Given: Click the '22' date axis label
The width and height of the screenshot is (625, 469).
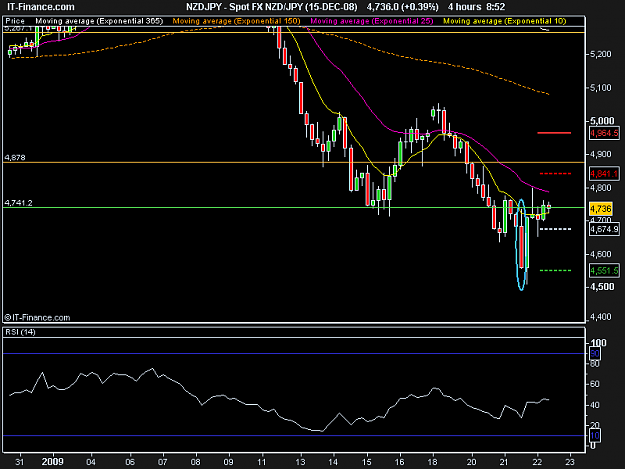Looking at the screenshot, I should (537, 462).
